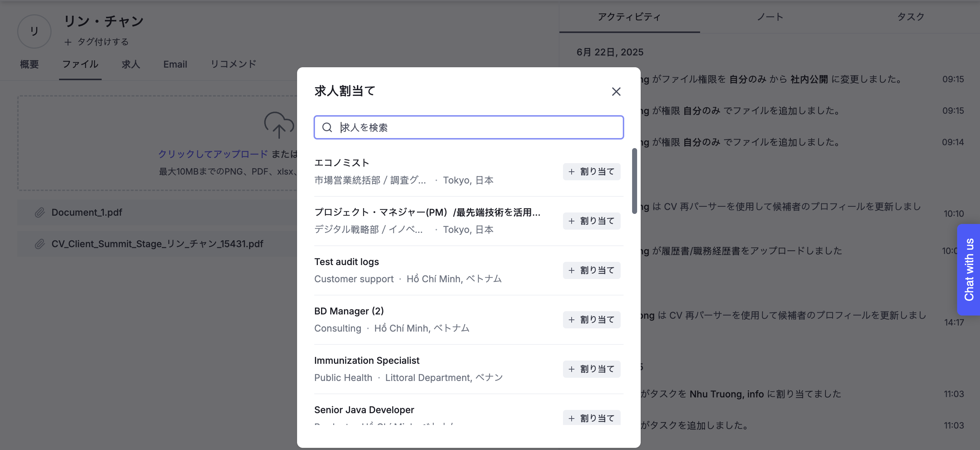Image resolution: width=980 pixels, height=450 pixels.
Task: Open Document_1.pdf file
Action: click(87, 212)
